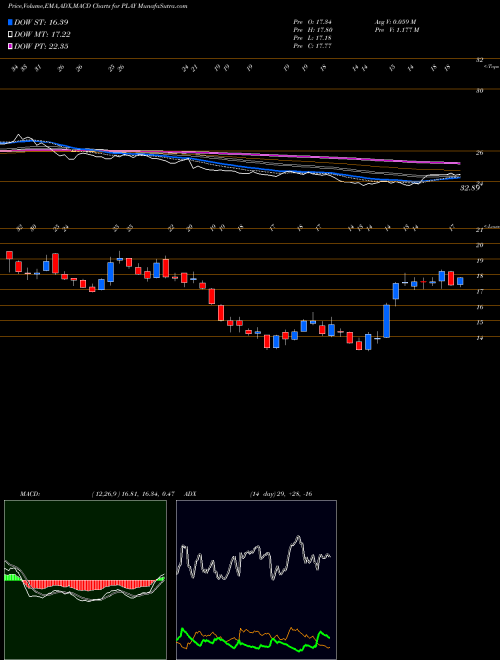
Task: Click the 19 price axis label
Action: 479,261
